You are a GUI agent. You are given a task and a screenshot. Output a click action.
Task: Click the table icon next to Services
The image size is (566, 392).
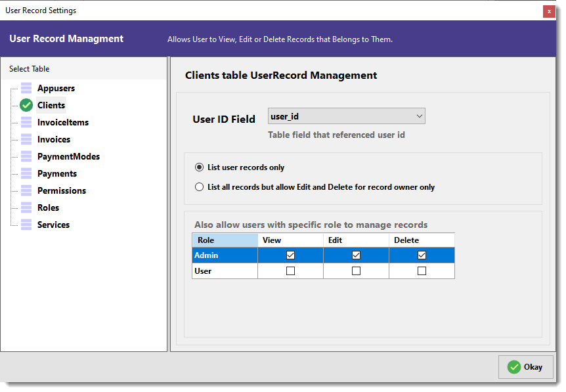click(26, 225)
